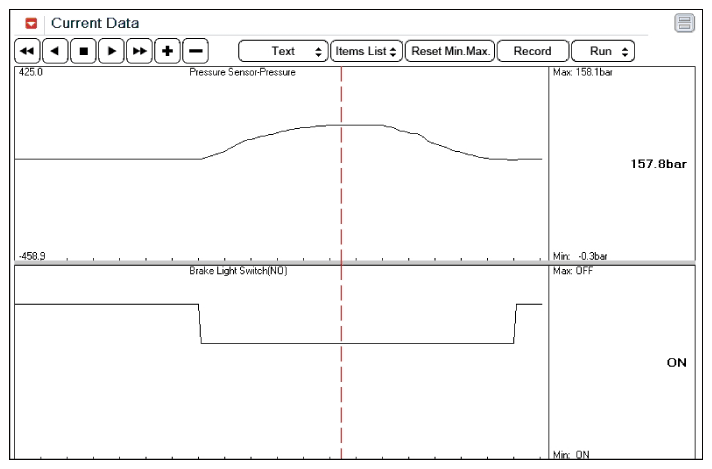Play forward with the single right arrow button
This screenshot has height=469, width=712.
[x=111, y=51]
